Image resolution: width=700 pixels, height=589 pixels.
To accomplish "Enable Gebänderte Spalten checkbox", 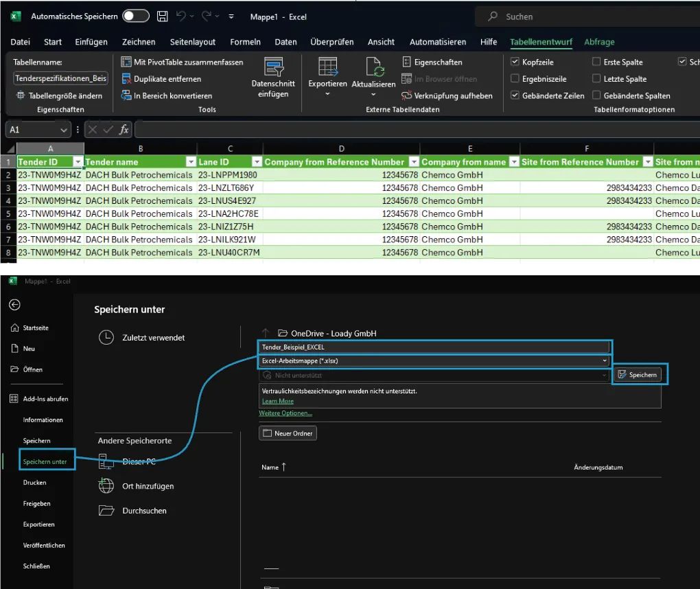I will [x=596, y=95].
